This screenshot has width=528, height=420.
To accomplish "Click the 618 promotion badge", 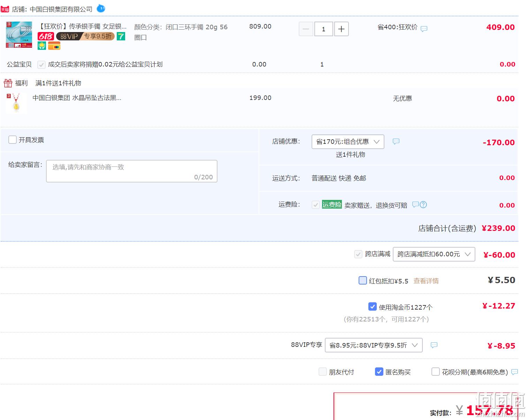I will 46,36.
